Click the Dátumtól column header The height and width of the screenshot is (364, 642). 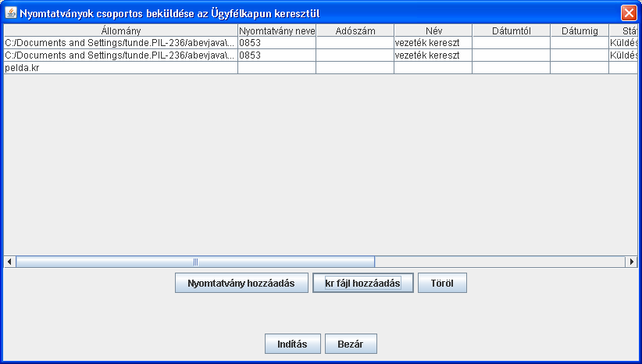(512, 30)
